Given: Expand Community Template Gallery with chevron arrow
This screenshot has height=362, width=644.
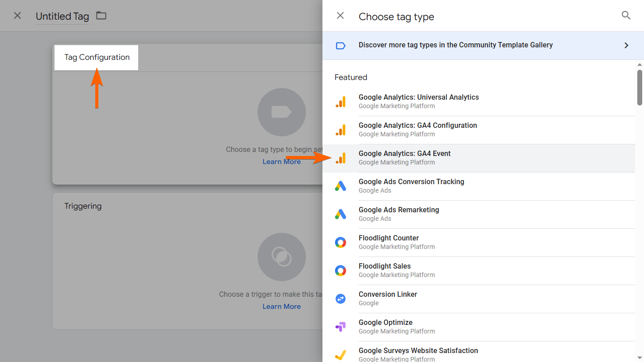Looking at the screenshot, I should pos(626,46).
